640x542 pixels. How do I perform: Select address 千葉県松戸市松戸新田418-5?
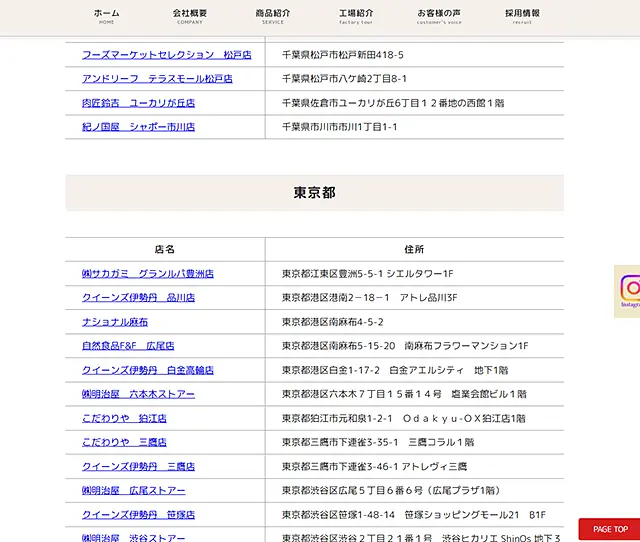(x=343, y=55)
